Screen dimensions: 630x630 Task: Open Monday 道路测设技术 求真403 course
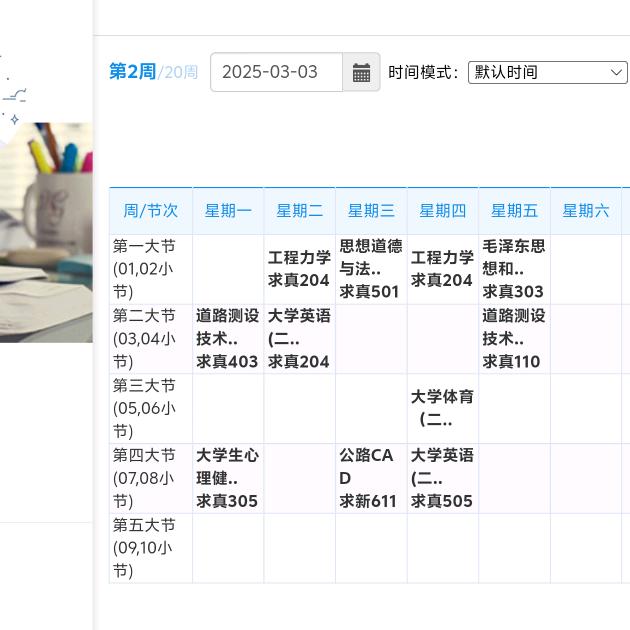click(228, 339)
